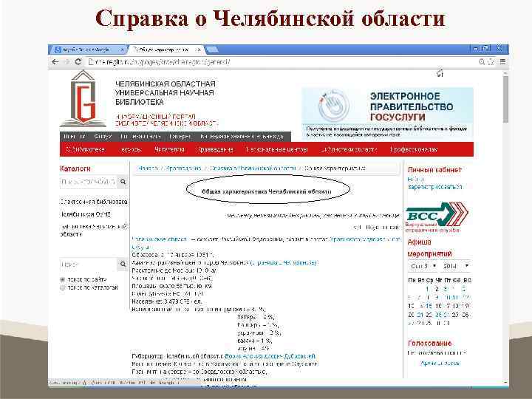
Task: Click 'Зарегистрироваться' link
Action: (x=435, y=187)
